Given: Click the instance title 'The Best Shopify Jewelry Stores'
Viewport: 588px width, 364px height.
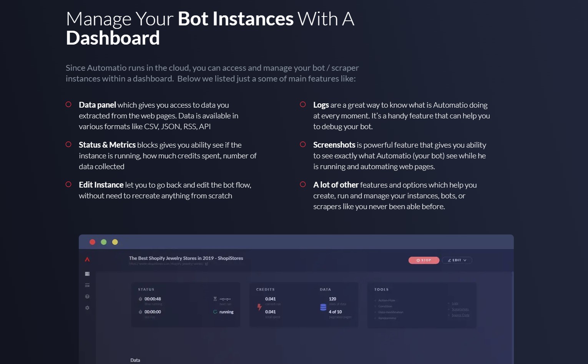Looking at the screenshot, I should click(186, 258).
